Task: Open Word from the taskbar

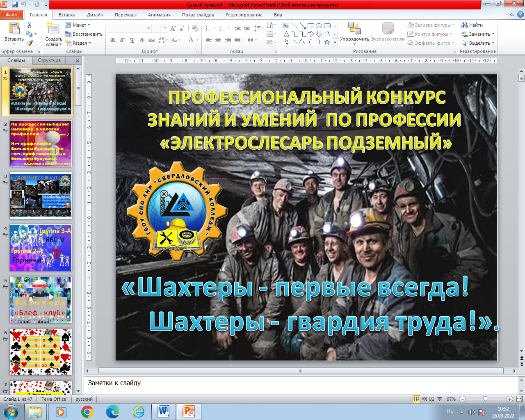Action: pyautogui.click(x=163, y=411)
